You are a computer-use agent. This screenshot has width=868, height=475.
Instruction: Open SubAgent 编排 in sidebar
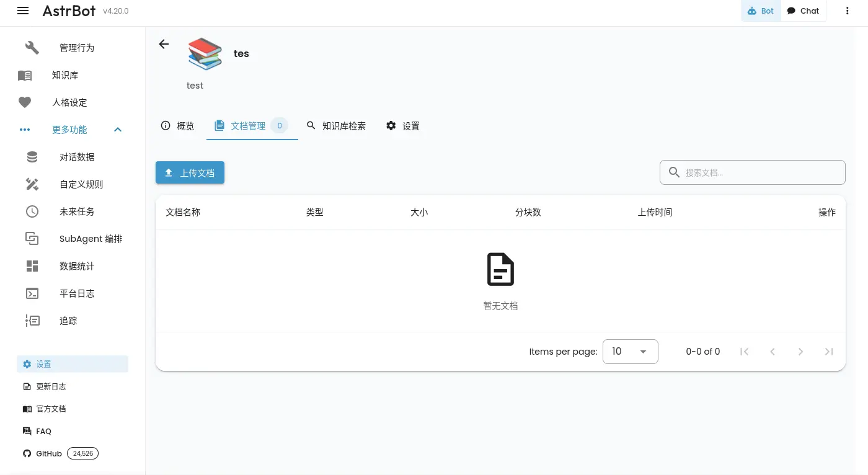click(x=91, y=239)
